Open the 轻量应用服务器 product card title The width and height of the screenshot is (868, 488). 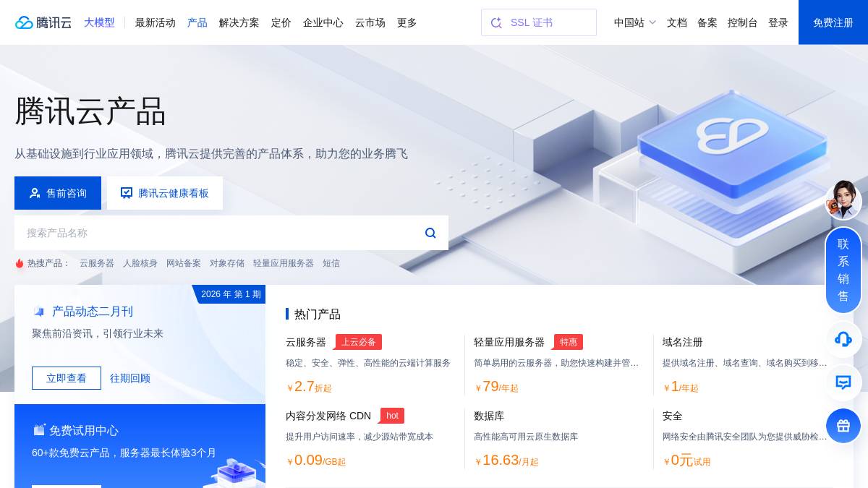pyautogui.click(x=509, y=342)
